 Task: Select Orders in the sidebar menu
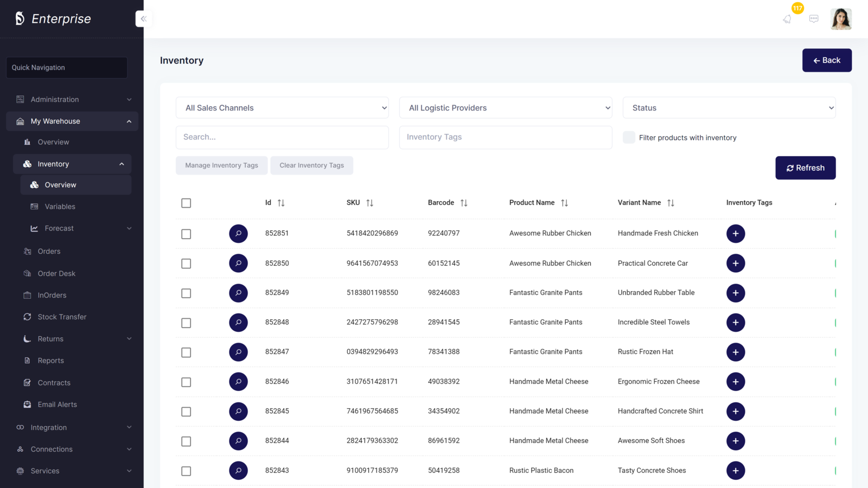tap(49, 251)
